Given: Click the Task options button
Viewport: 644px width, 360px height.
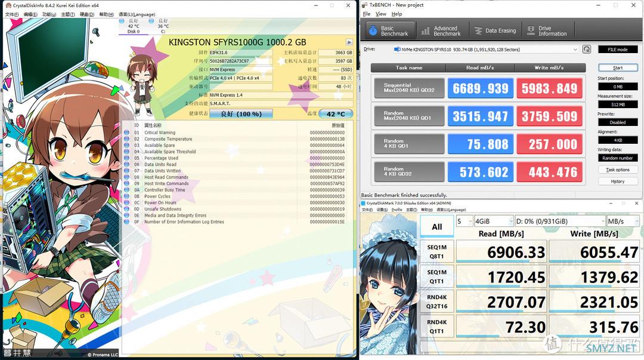Looking at the screenshot, I should click(x=618, y=170).
